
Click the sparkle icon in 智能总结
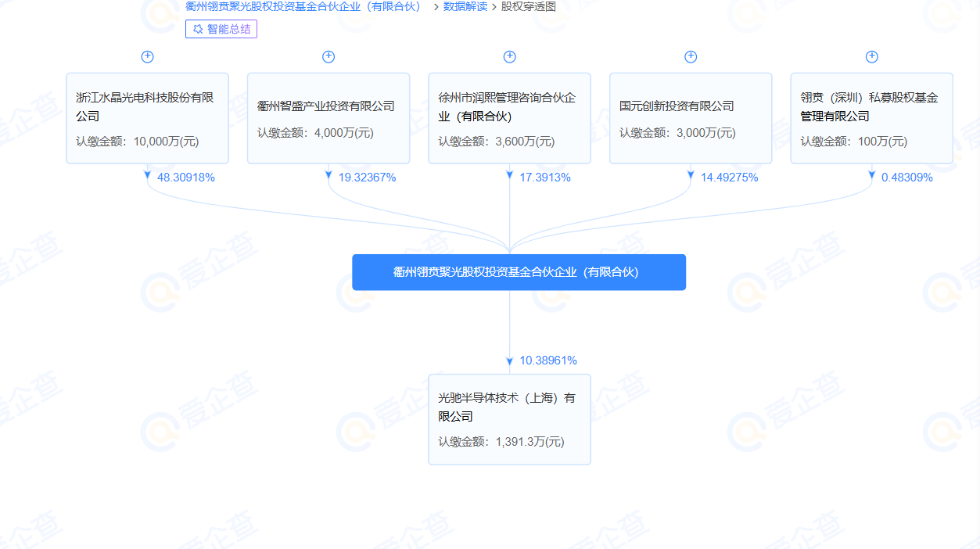point(198,29)
